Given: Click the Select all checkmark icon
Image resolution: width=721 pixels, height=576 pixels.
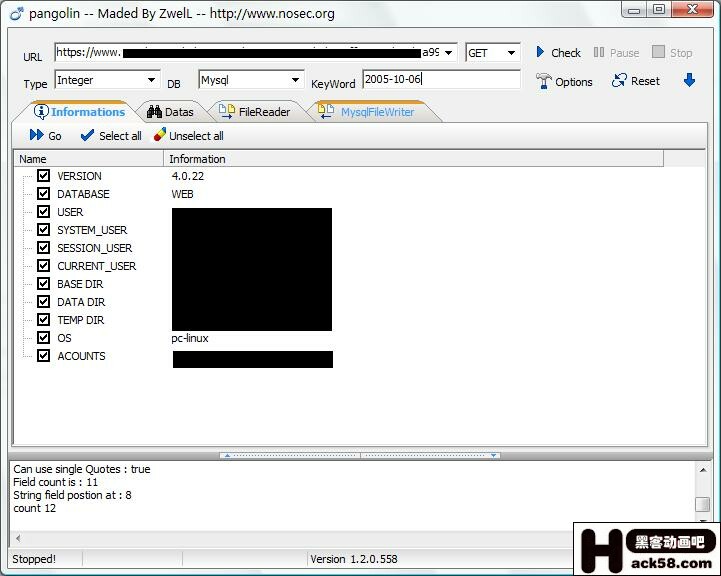Looking at the screenshot, I should [87, 135].
